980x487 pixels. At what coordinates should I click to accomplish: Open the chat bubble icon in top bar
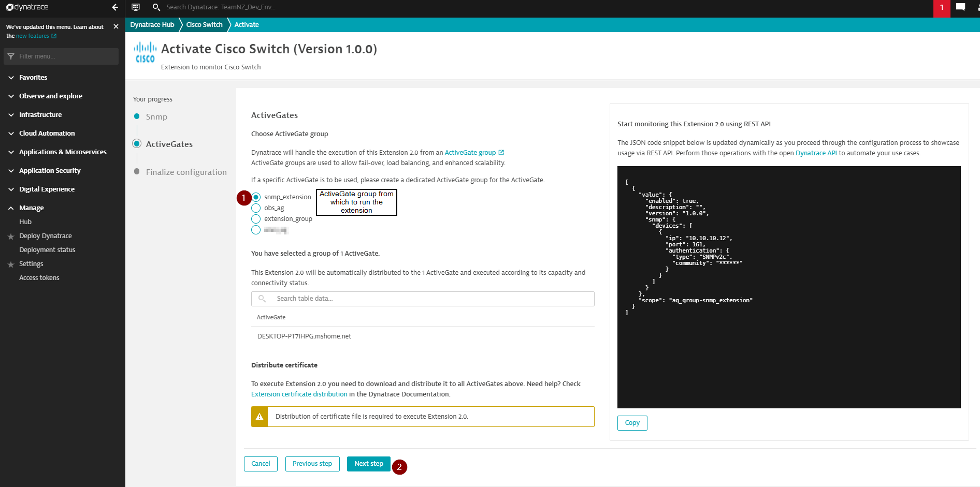tap(960, 7)
